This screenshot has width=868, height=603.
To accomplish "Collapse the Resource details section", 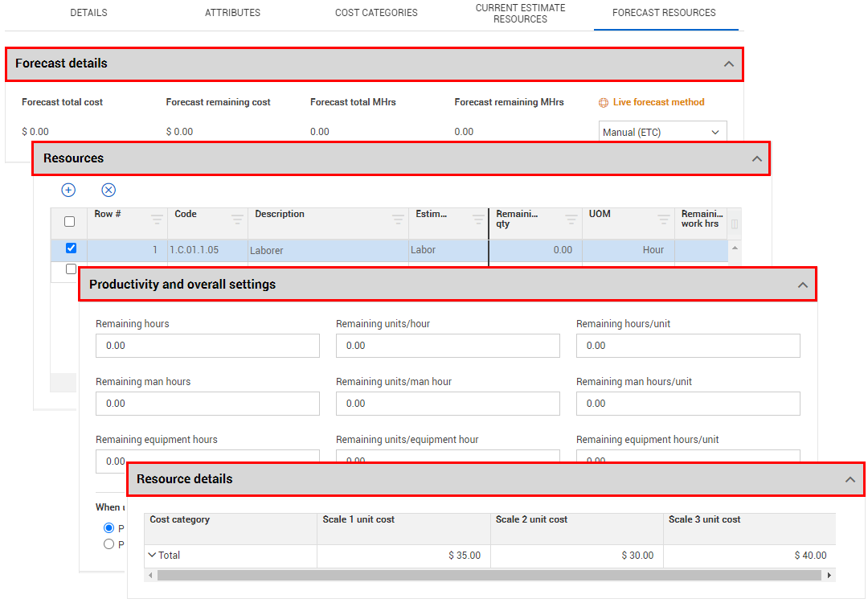I will [850, 479].
